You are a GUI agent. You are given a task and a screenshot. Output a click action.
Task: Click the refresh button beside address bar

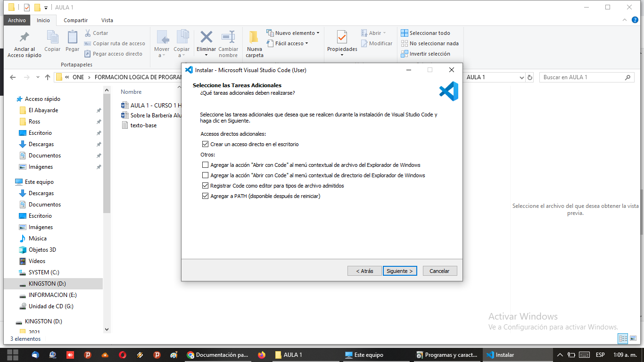(x=530, y=77)
